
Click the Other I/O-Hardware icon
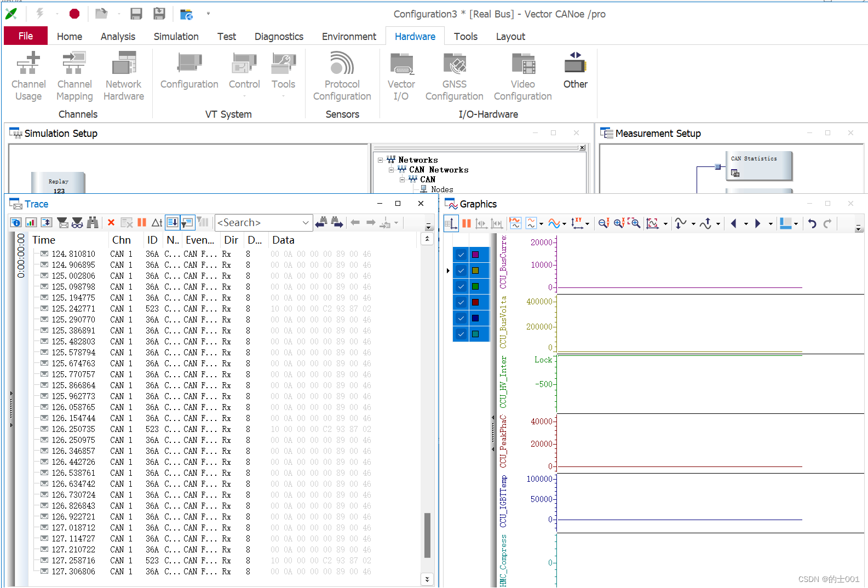(x=576, y=71)
